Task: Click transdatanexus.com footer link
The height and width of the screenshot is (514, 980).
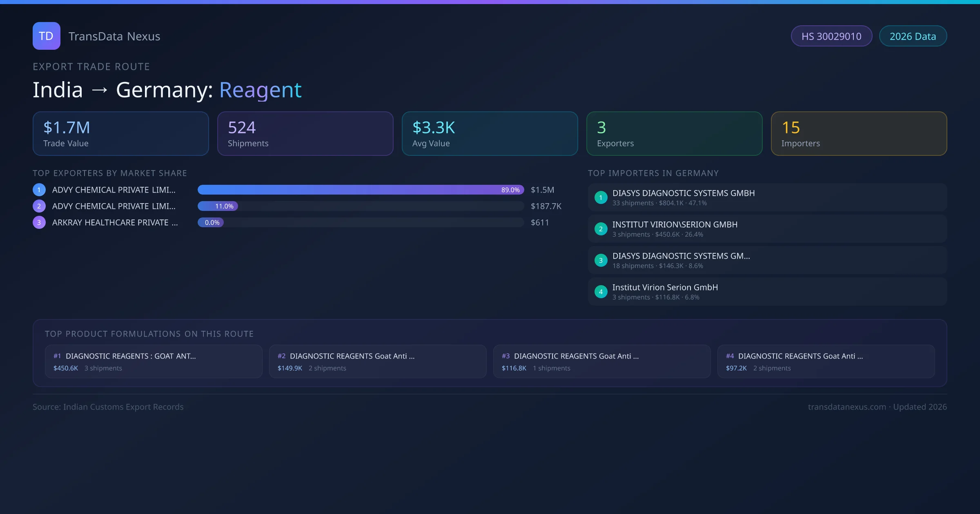Action: click(847, 407)
